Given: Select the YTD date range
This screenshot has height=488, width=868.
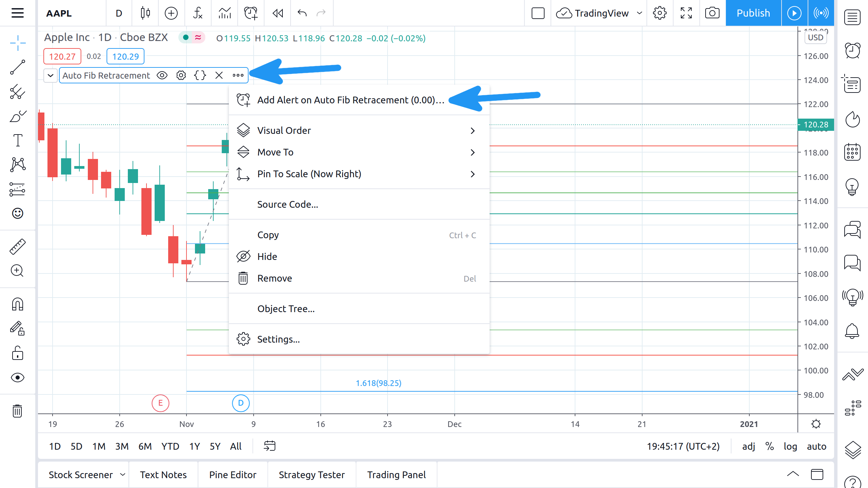Looking at the screenshot, I should [170, 446].
